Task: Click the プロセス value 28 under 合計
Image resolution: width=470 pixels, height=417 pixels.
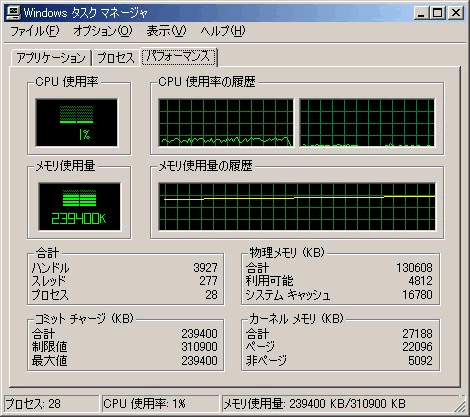Action: pos(211,295)
